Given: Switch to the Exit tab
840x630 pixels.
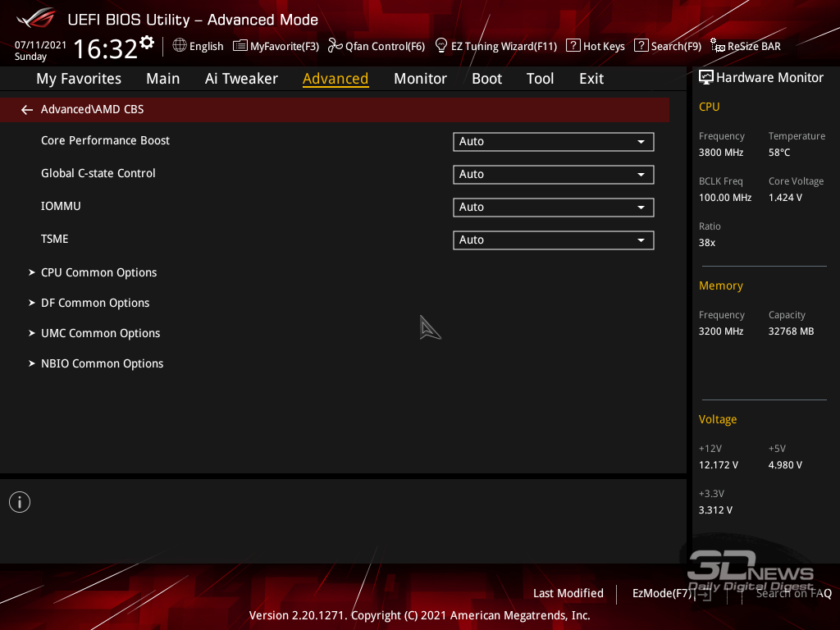Looking at the screenshot, I should pyautogui.click(x=591, y=79).
